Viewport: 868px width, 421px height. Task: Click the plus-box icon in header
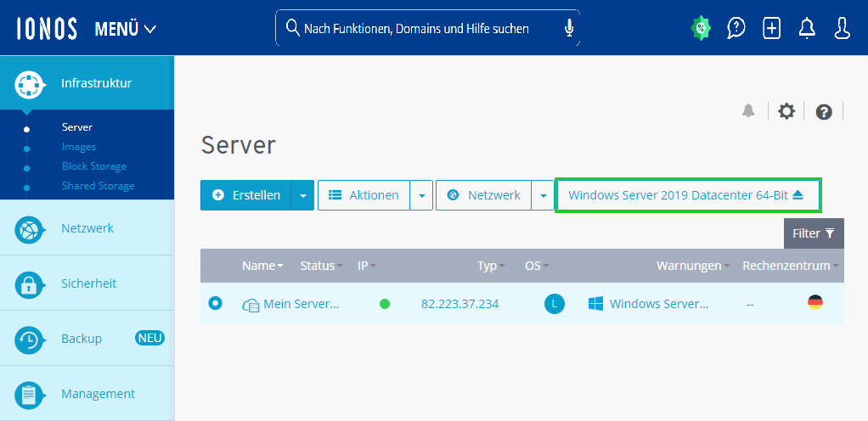click(771, 28)
